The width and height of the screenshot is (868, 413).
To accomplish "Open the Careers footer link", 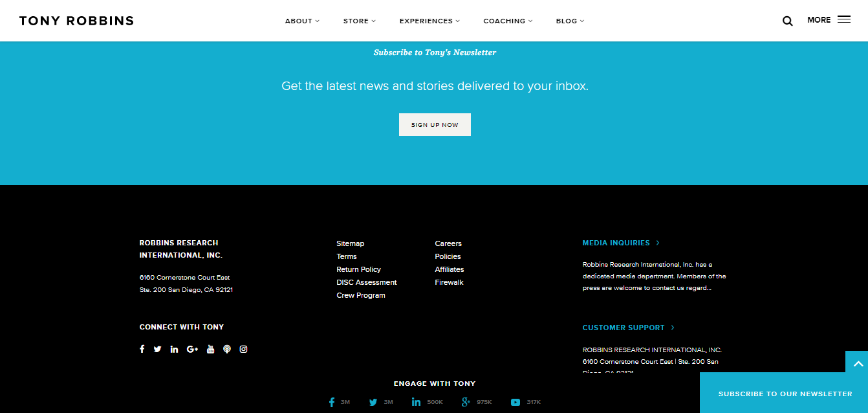I will (448, 243).
